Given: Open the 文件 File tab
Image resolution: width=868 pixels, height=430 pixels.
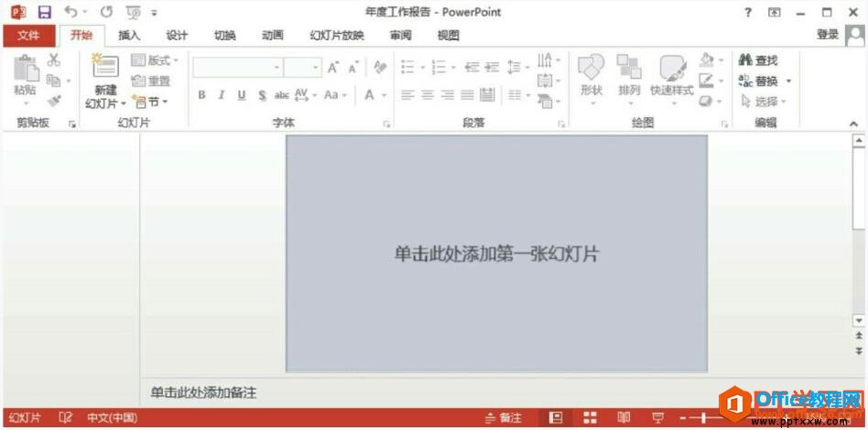Looking at the screenshot, I should (x=28, y=36).
